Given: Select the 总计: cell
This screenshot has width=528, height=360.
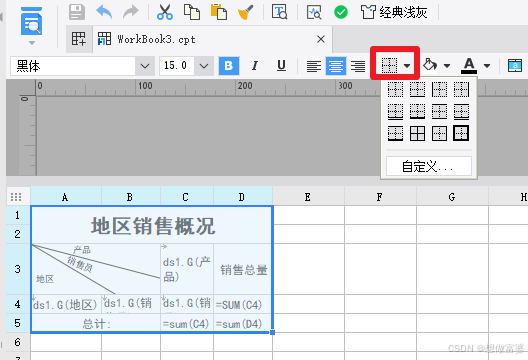Looking at the screenshot, I should pos(96,324).
